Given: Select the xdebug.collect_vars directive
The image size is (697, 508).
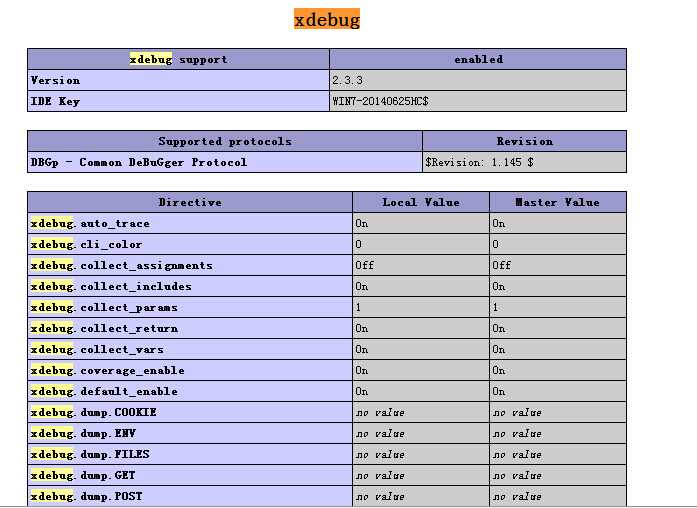Looking at the screenshot, I should 190,350.
